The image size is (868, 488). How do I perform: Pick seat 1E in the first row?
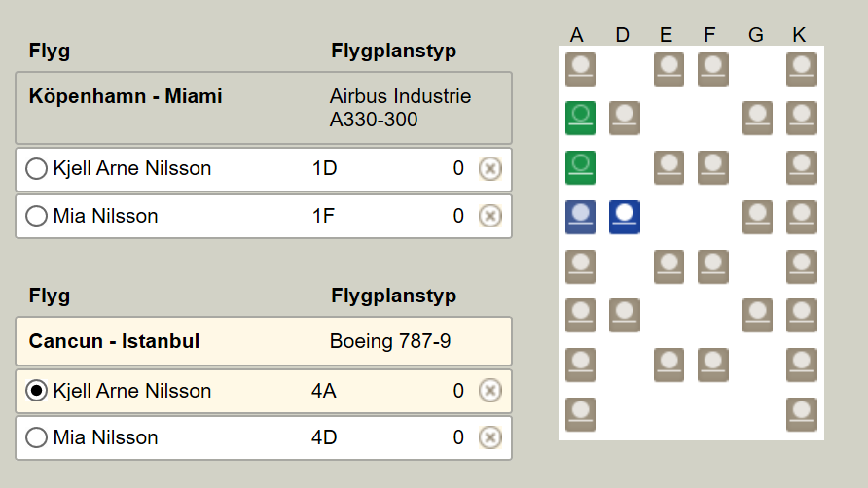pyautogui.click(x=669, y=69)
